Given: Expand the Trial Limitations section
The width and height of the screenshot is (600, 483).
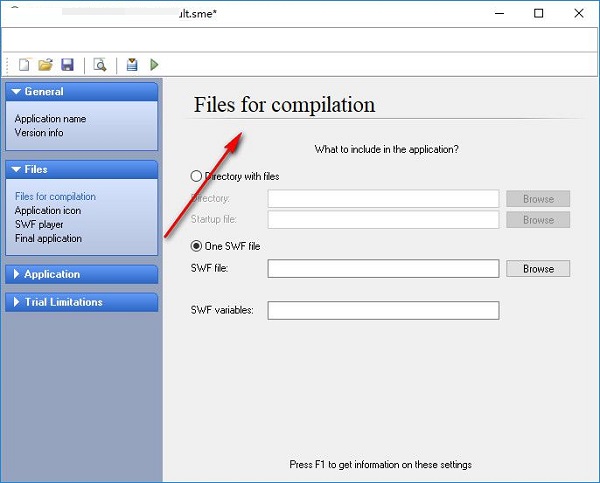Looking at the screenshot, I should 82,302.
